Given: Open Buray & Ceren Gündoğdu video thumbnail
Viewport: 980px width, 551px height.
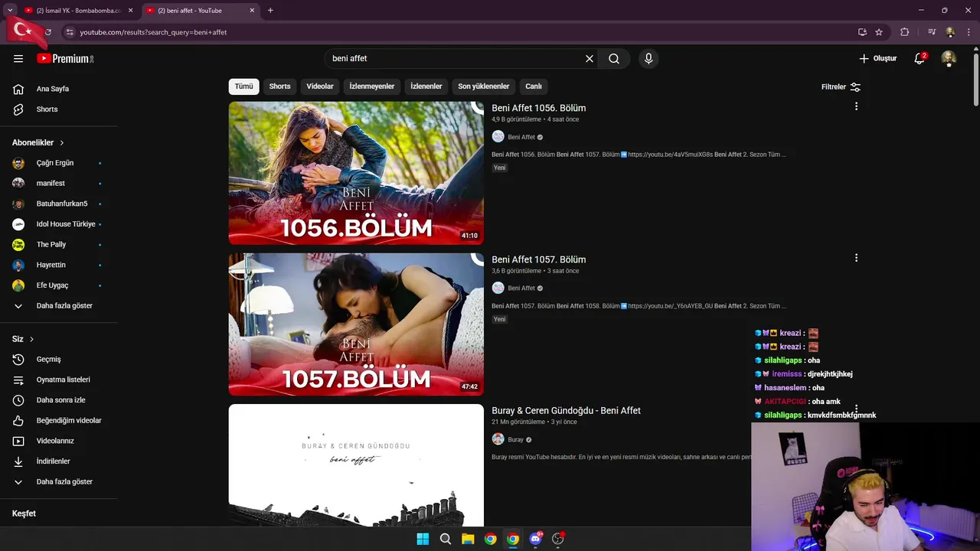Looking at the screenshot, I should coord(356,465).
